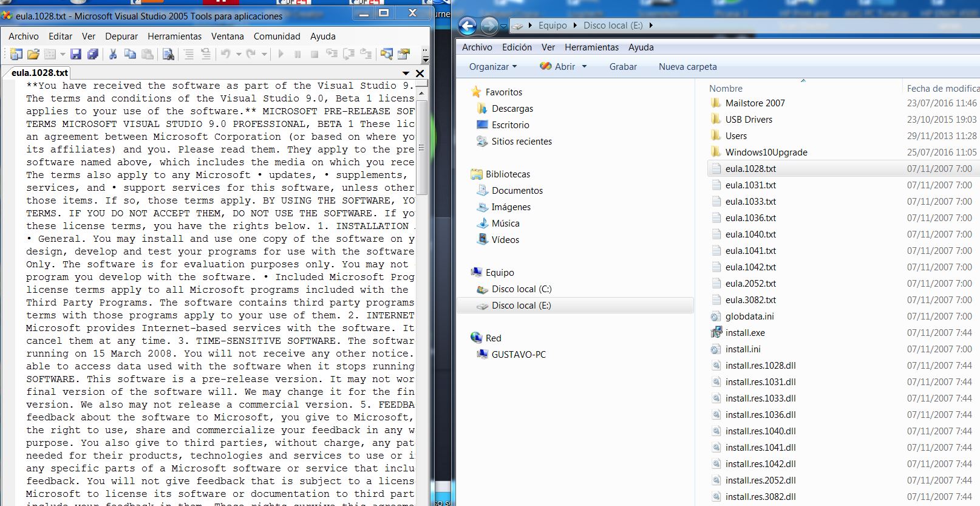Click the Uncomment lines icon
Viewport: 980px width, 506px height.
206,54
